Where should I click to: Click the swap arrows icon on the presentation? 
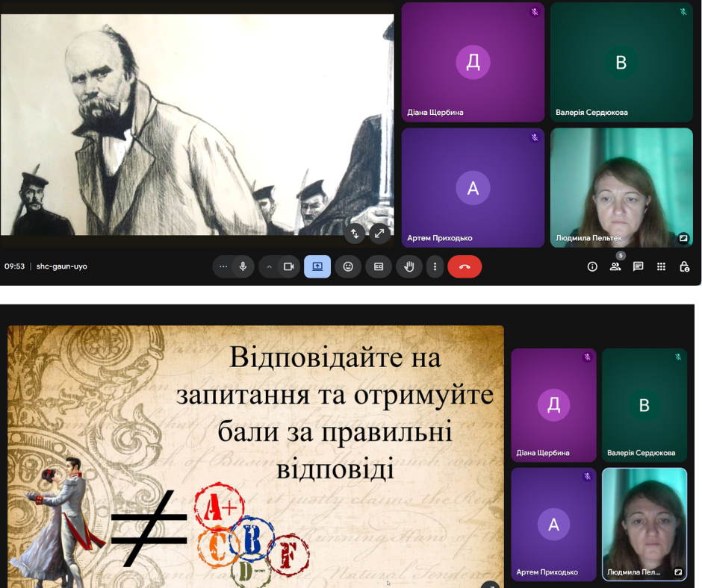point(355,234)
